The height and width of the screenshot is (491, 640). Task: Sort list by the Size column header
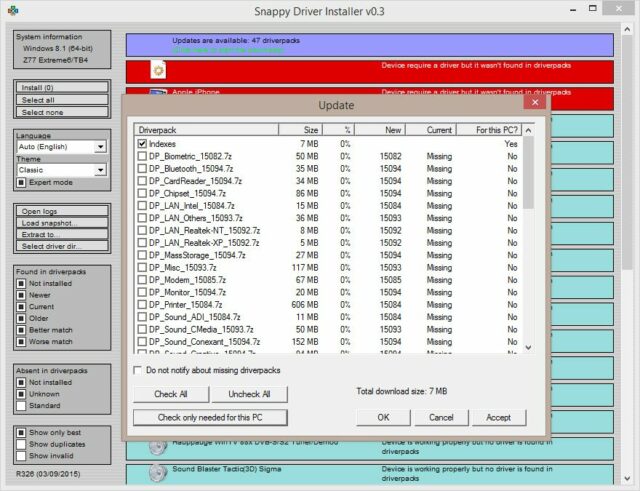[299, 130]
